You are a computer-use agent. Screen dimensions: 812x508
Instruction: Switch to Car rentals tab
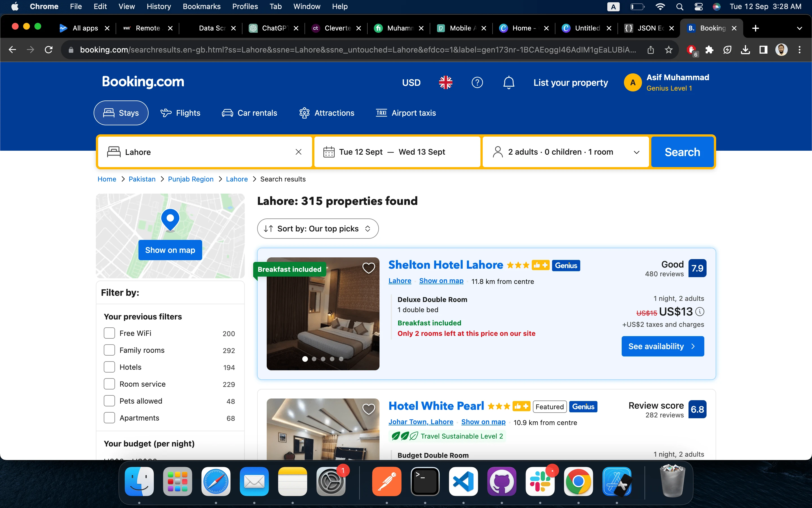click(249, 113)
